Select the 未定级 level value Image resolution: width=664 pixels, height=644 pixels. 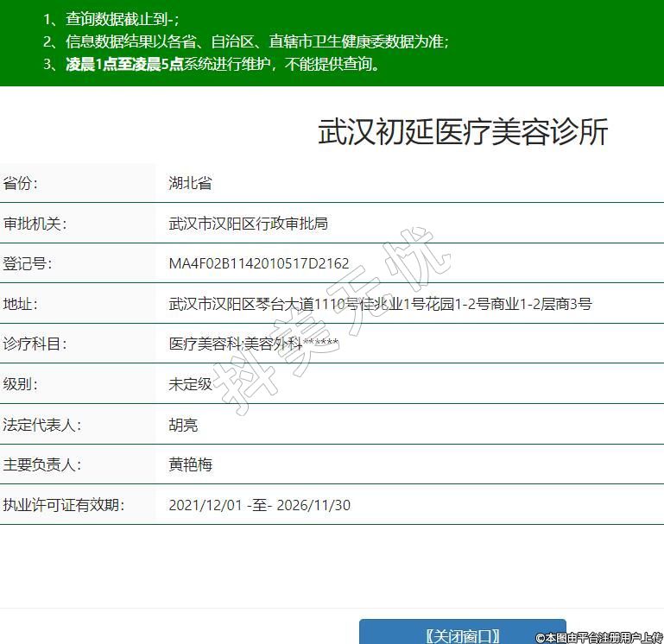tap(190, 384)
